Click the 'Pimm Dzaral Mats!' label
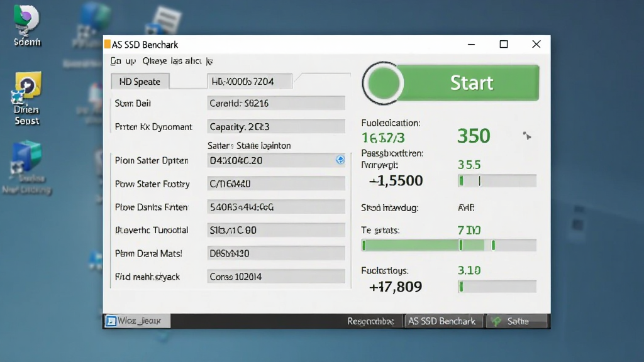The height and width of the screenshot is (362, 644). 148,254
